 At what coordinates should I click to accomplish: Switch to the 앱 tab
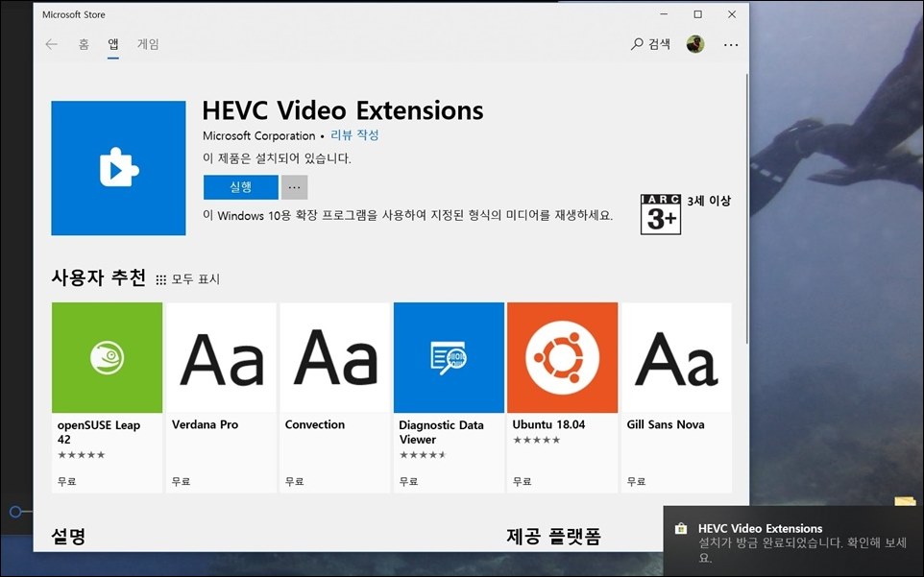click(113, 44)
